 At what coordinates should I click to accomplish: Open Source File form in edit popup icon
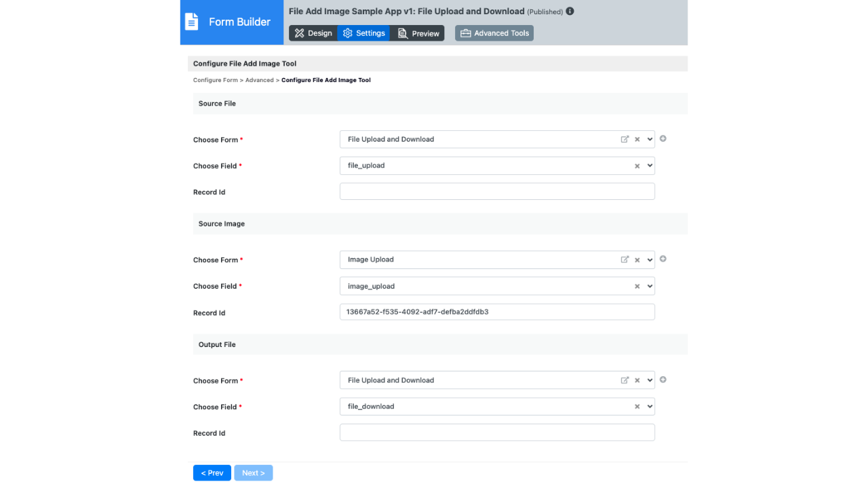(625, 140)
